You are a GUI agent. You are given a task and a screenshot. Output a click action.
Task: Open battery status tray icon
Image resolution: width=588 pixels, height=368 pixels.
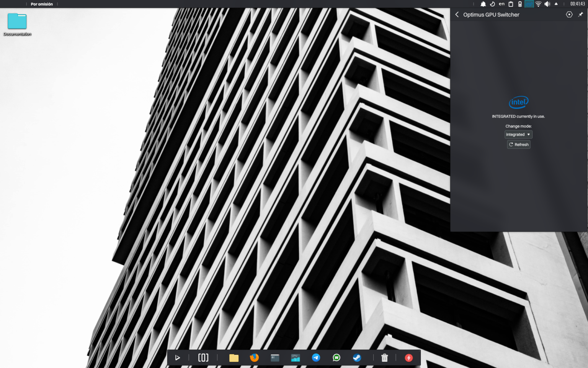(520, 4)
